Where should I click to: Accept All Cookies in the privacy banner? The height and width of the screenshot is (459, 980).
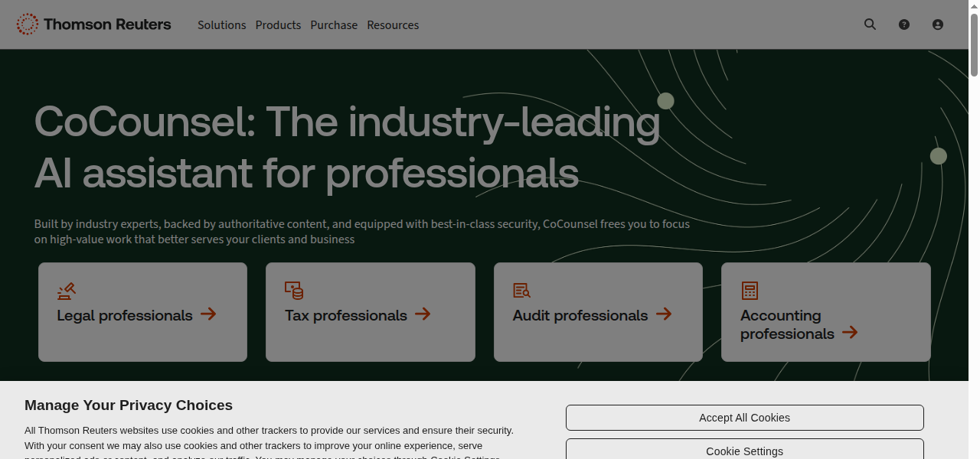tap(744, 417)
